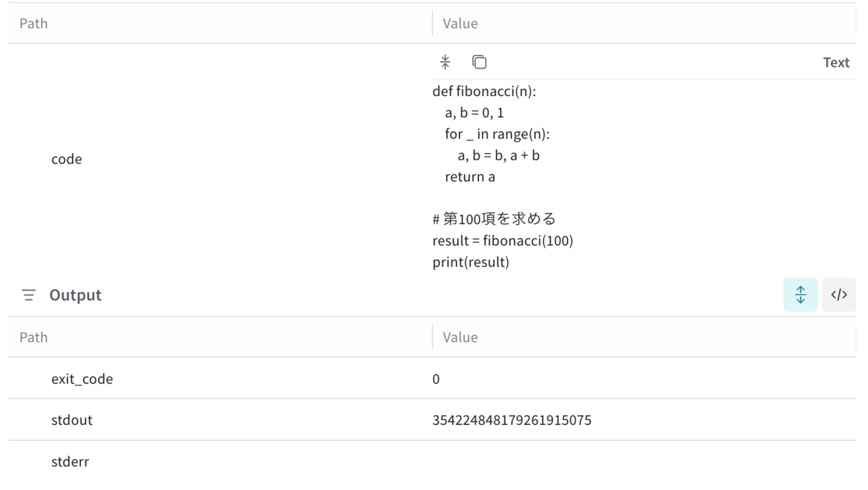Collapse the code value cell
868x490 pixels.
point(446,62)
